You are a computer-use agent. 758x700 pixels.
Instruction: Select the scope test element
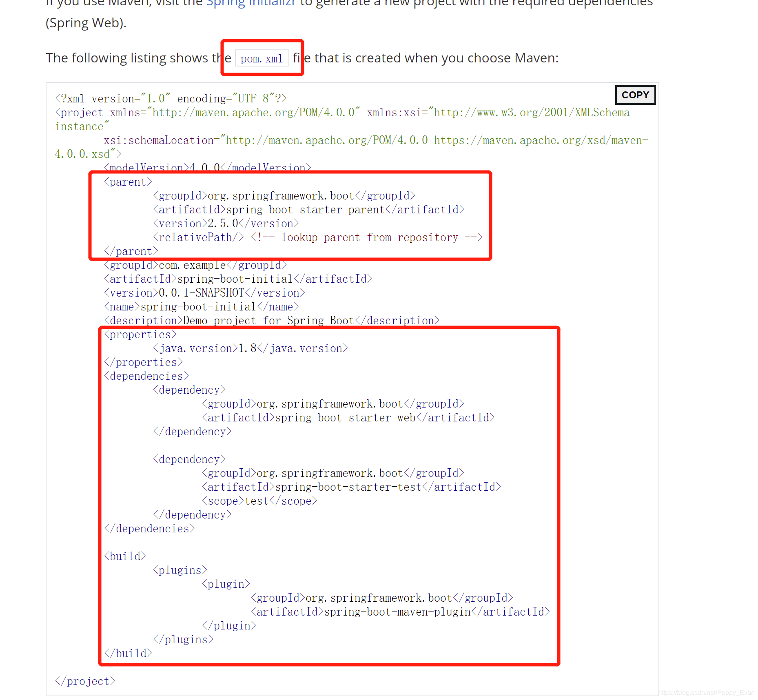point(259,501)
